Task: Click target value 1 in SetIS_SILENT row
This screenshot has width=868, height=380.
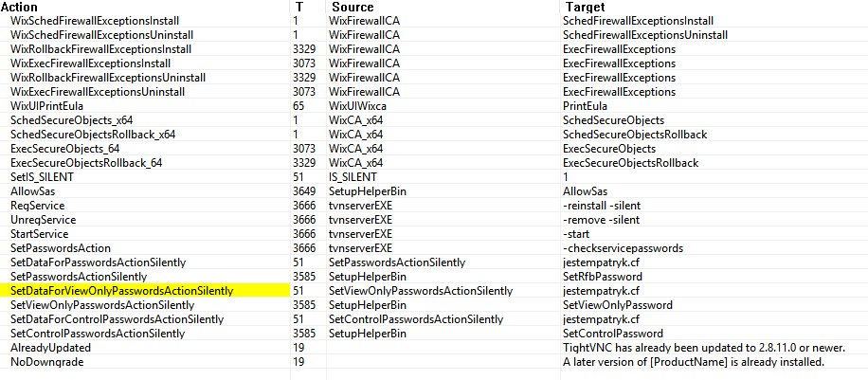Action: click(x=565, y=177)
